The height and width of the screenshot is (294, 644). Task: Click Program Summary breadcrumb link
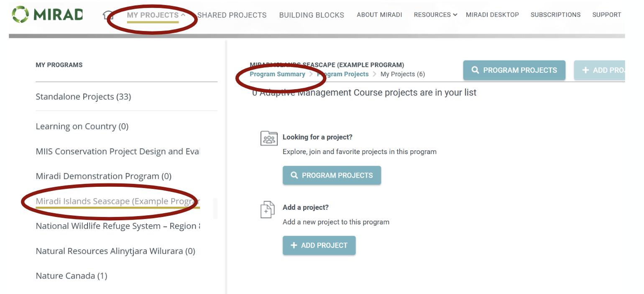click(277, 74)
